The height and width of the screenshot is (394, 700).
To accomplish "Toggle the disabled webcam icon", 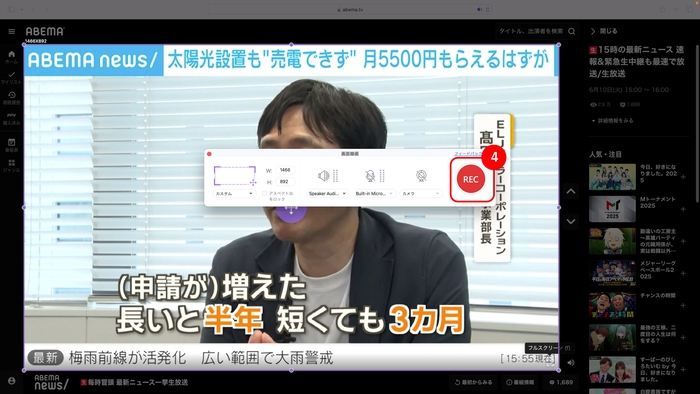I will (x=421, y=176).
